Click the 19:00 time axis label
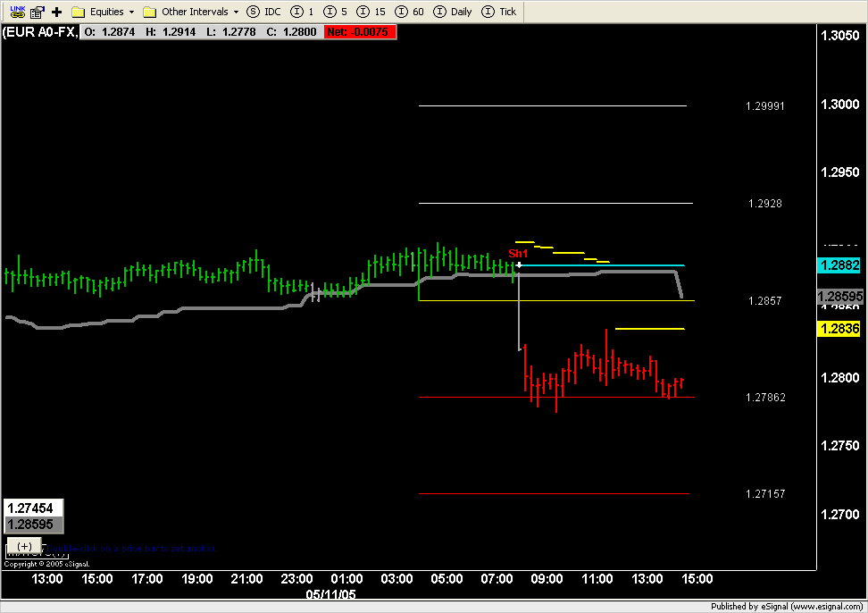This screenshot has width=868, height=613. (197, 579)
